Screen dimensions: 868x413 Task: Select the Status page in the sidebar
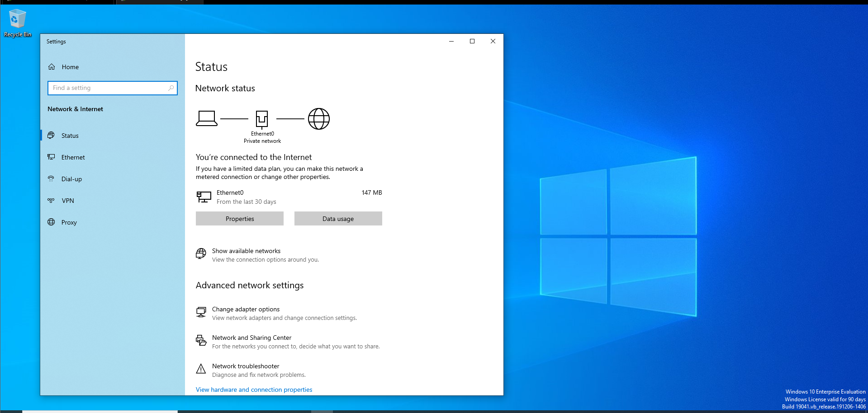coord(70,136)
